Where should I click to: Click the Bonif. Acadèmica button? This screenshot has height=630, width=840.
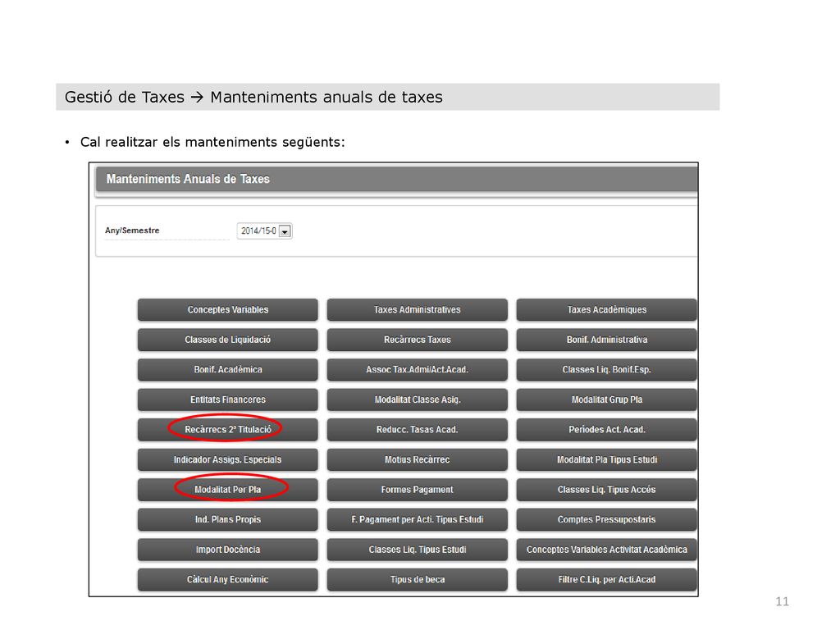[x=228, y=370]
